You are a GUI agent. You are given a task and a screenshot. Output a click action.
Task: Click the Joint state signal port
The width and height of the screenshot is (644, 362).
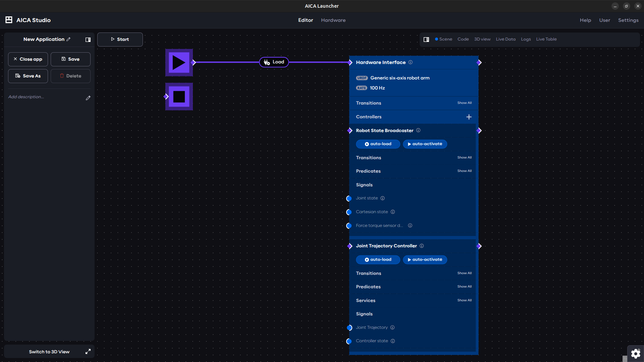click(349, 198)
